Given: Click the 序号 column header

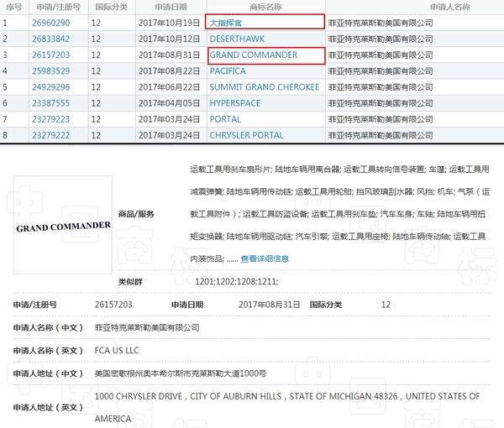Looking at the screenshot, I should point(13,7).
